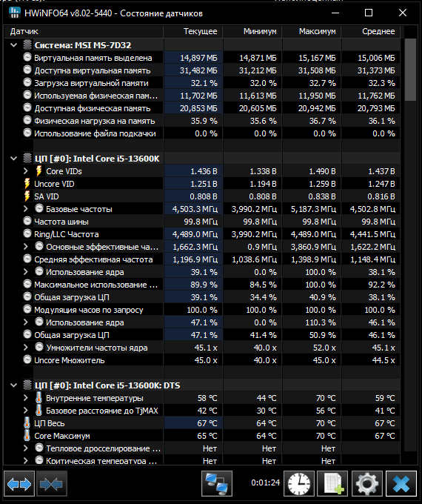Screen dimensions: 422x504
Task: Click gauge icon beside Средняя эффективная частота
Action: (x=27, y=259)
